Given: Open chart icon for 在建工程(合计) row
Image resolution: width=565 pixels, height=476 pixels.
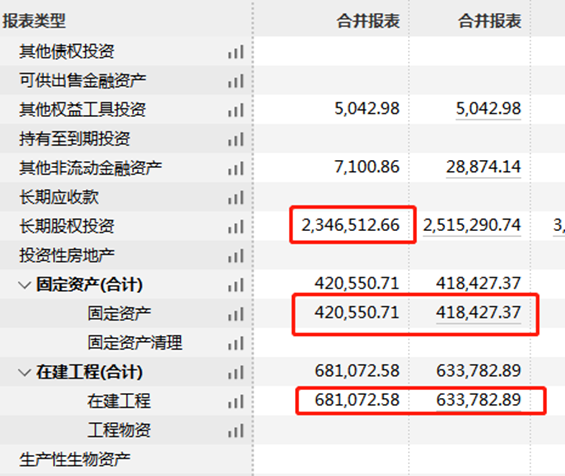Looking at the screenshot, I should [236, 373].
